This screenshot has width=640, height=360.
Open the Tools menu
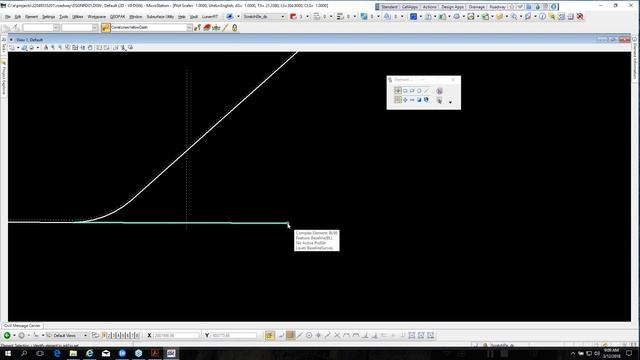pyautogui.click(x=63, y=17)
